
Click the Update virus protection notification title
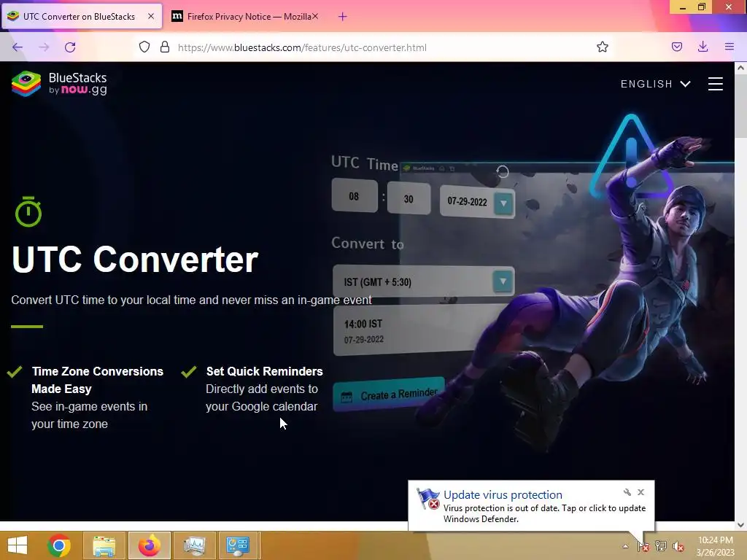pyautogui.click(x=503, y=495)
